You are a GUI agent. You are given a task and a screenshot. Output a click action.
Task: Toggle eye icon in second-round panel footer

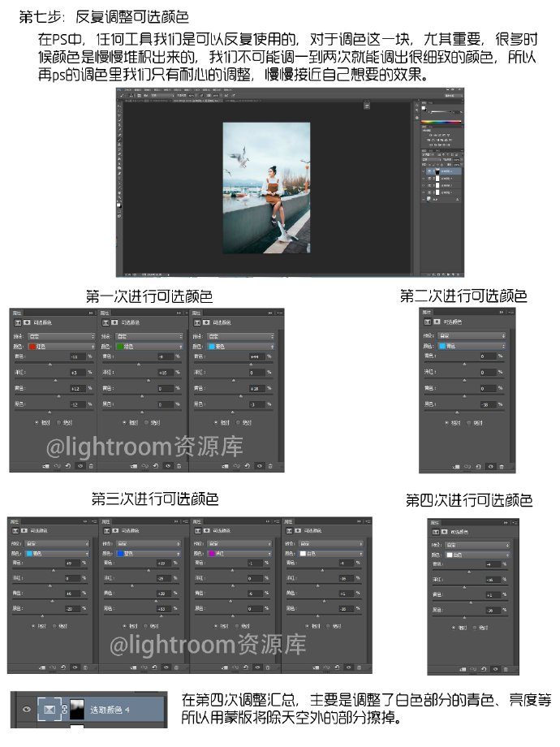[x=490, y=466]
